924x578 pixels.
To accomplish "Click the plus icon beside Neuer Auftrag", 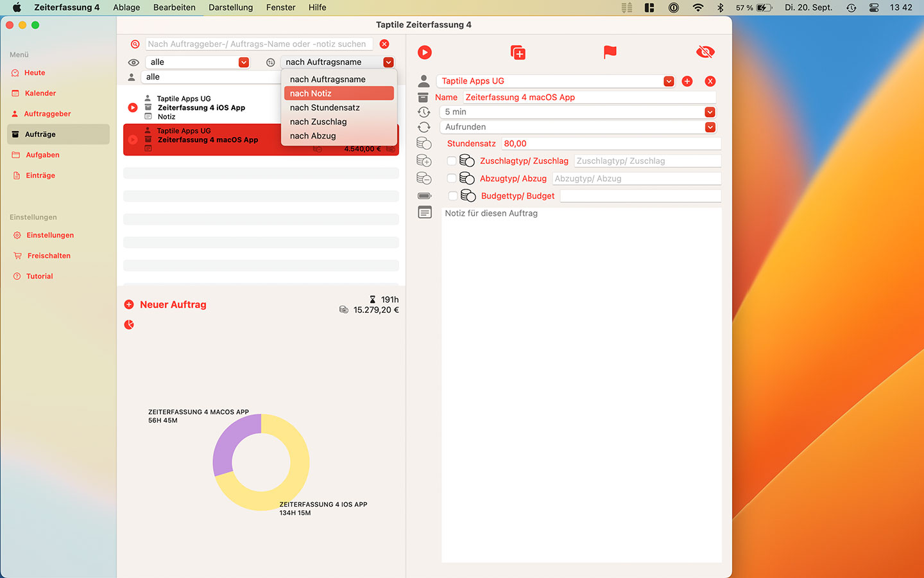I will [129, 304].
